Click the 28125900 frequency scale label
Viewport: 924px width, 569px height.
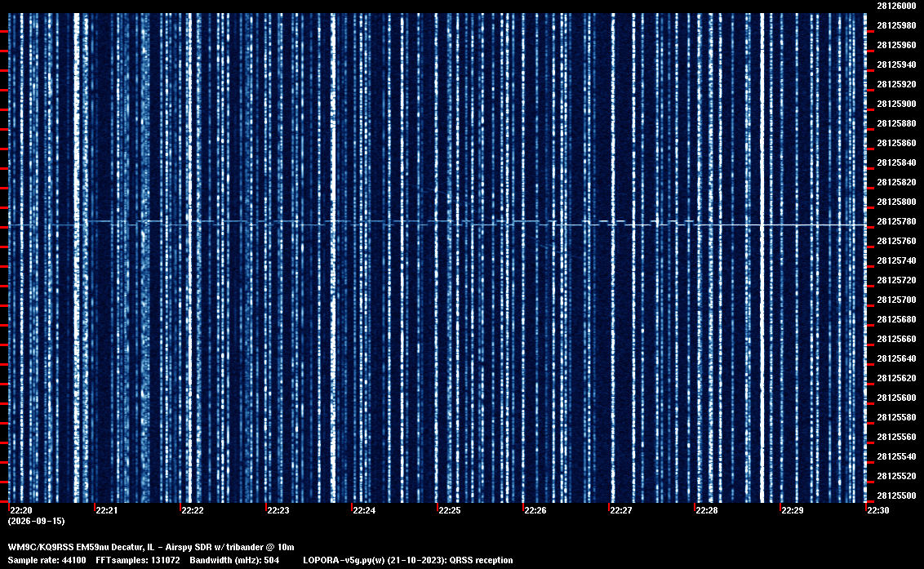[x=896, y=104]
